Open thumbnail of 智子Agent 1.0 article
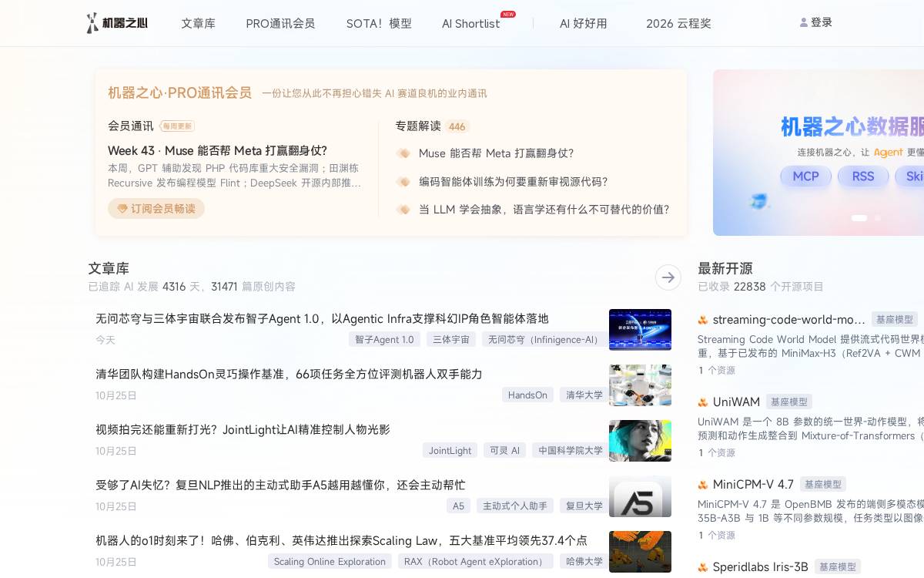This screenshot has width=924, height=578. point(640,330)
